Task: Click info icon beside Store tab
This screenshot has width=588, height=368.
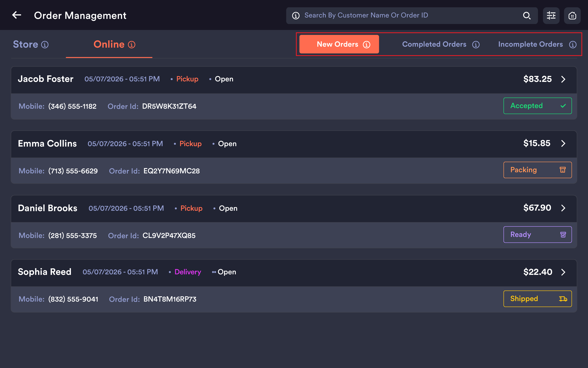Action: (45, 45)
